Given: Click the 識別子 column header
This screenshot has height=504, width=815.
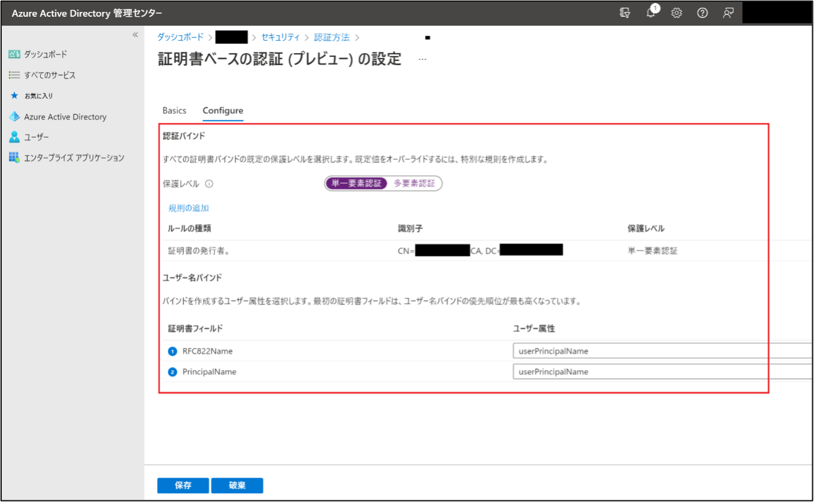Looking at the screenshot, I should point(410,228).
